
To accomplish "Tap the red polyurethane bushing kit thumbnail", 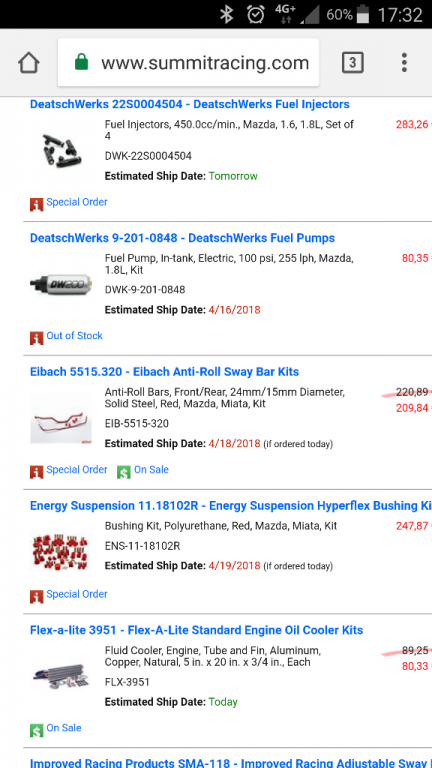I will (61, 551).
